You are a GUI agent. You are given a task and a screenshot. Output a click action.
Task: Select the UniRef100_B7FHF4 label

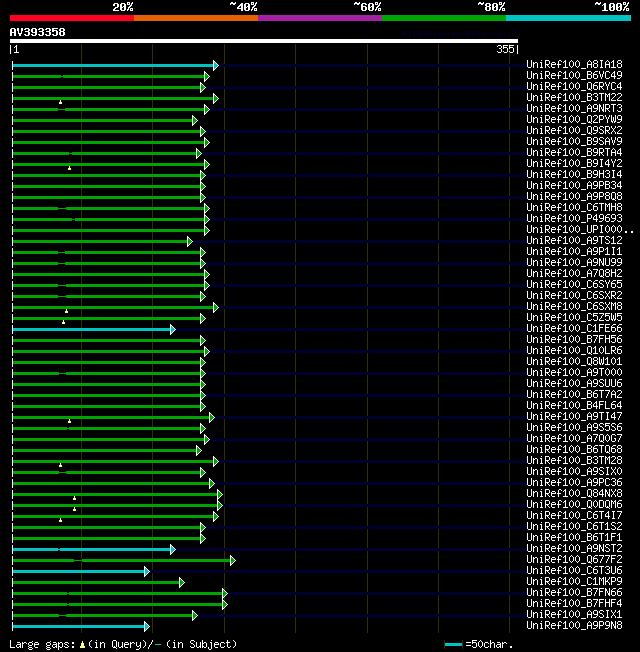point(574,603)
